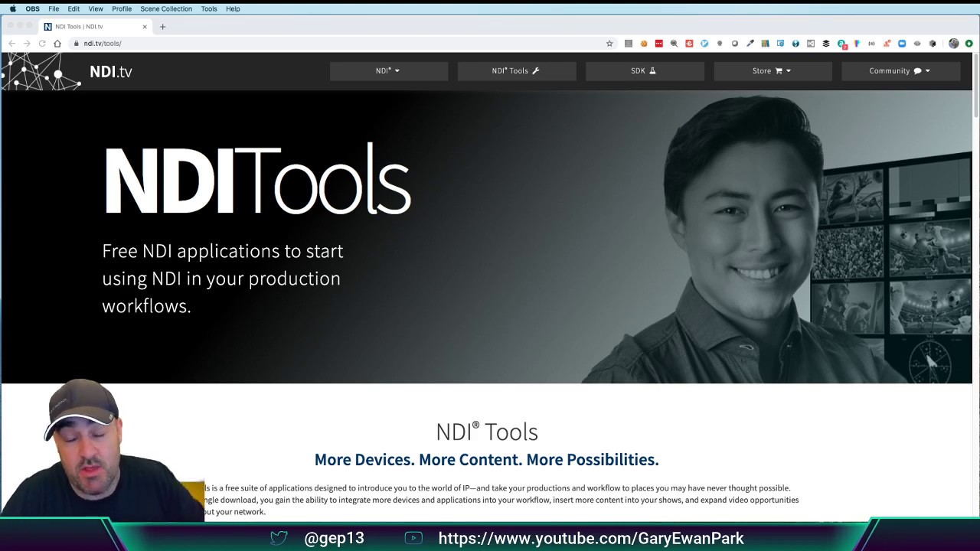Viewport: 980px width, 551px height.
Task: Open the File menu
Action: pos(54,9)
